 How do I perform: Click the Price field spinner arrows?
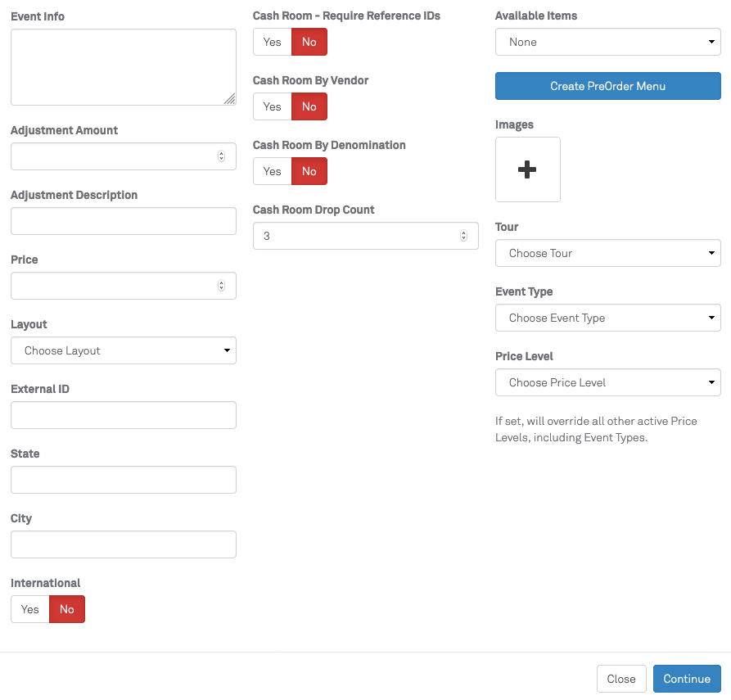click(x=221, y=286)
